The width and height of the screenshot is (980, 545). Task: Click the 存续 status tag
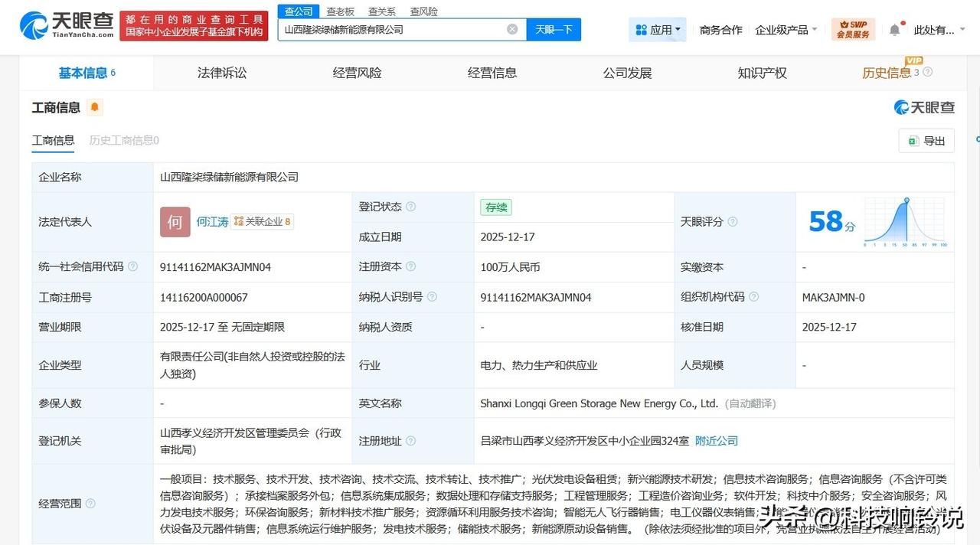[x=495, y=207]
